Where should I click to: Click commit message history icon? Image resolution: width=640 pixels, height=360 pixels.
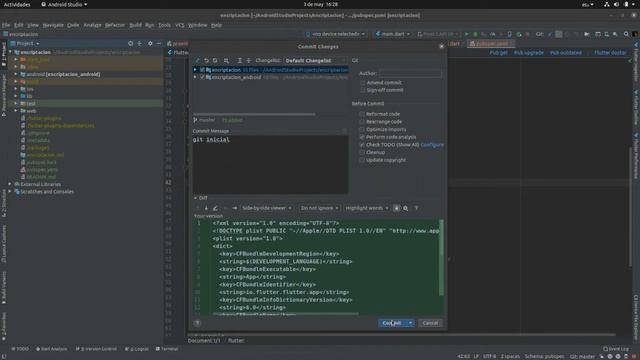344,131
